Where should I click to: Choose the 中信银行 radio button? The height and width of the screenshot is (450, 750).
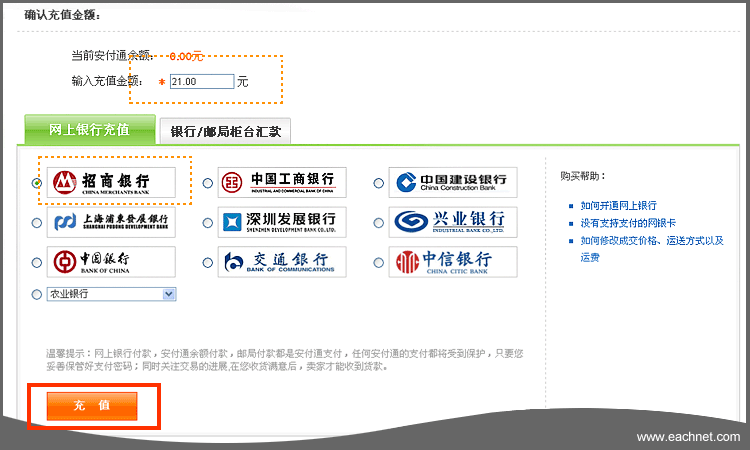pos(378,263)
